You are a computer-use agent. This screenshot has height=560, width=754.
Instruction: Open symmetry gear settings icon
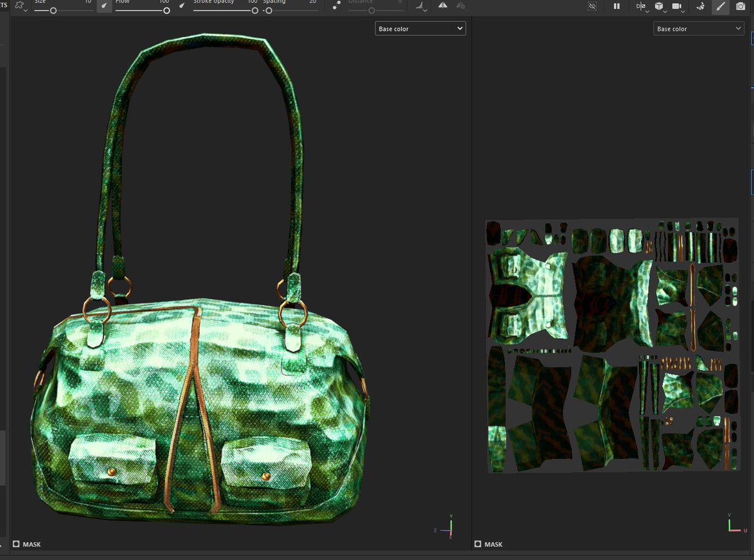(461, 6)
